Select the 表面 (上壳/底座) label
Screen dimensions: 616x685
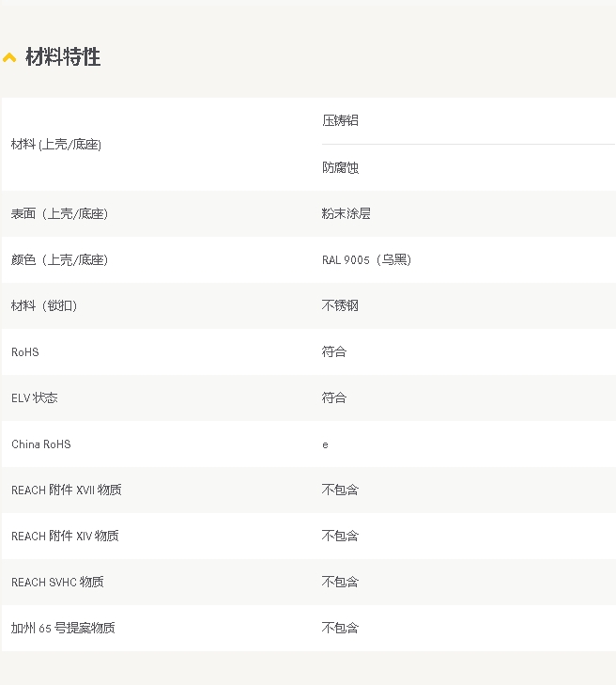pos(59,214)
